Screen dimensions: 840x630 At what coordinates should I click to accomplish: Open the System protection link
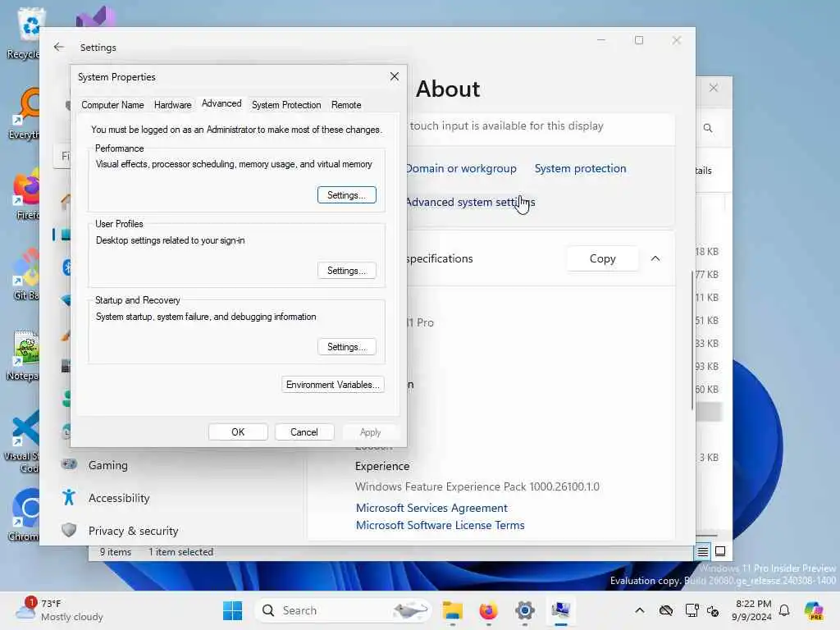pyautogui.click(x=580, y=168)
